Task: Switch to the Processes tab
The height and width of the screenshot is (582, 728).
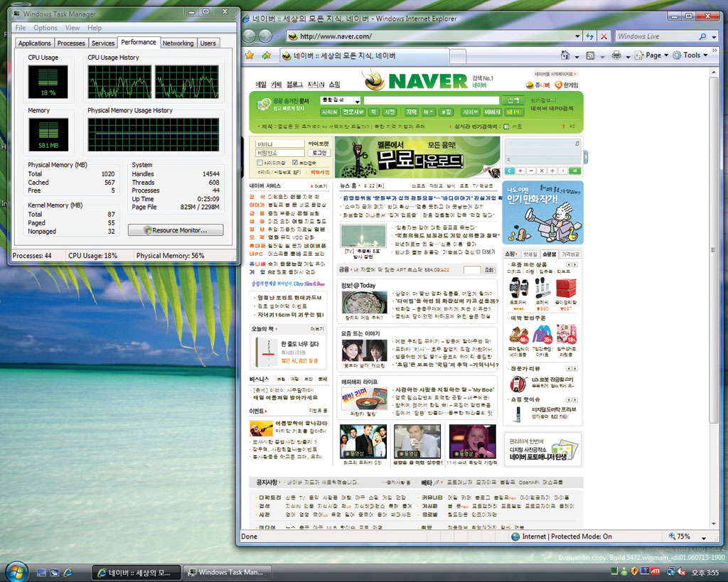Action: point(71,43)
